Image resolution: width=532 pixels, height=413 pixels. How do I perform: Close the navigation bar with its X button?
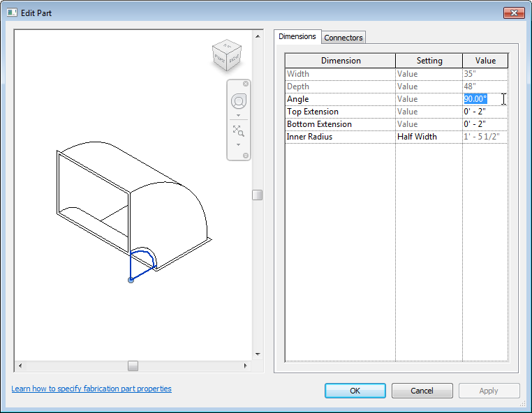coord(246,84)
